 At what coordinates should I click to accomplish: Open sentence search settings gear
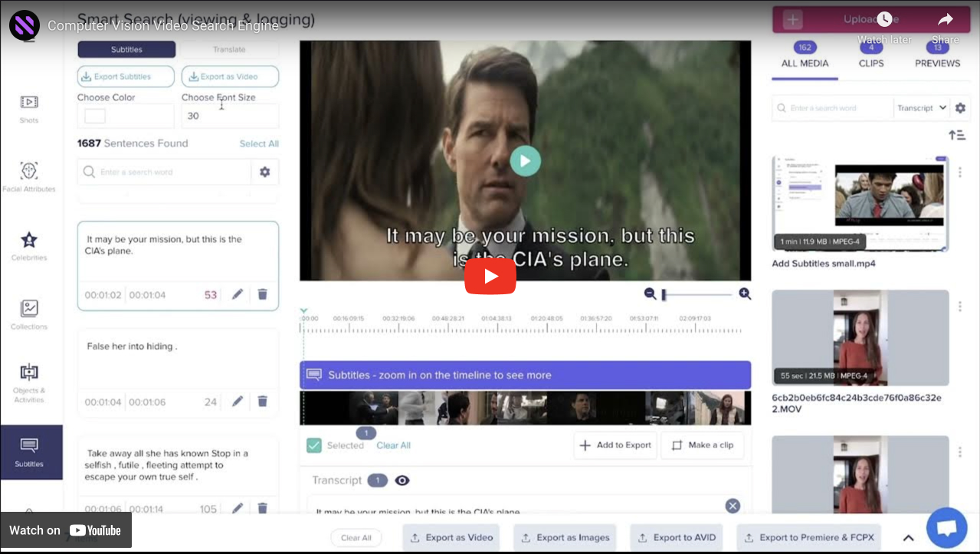click(x=265, y=172)
